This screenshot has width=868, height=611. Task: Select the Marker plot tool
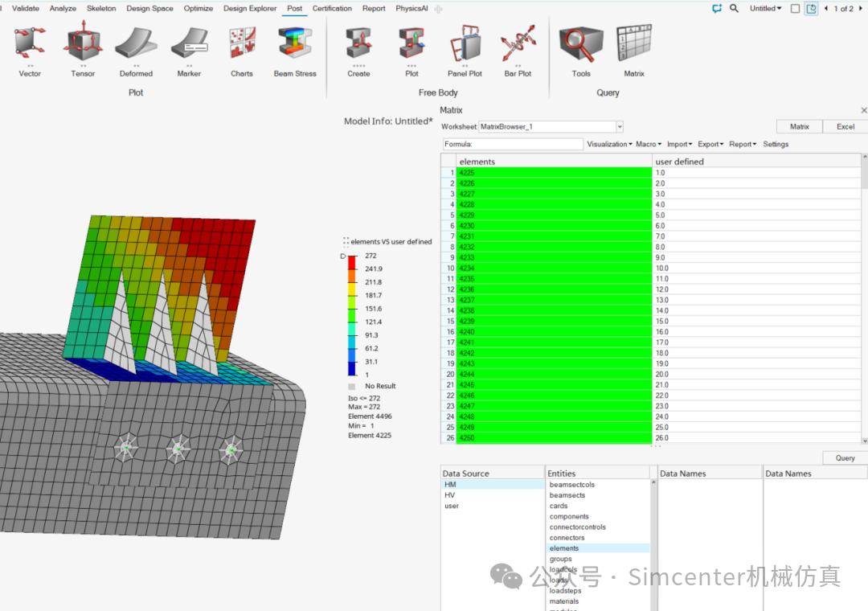189,46
